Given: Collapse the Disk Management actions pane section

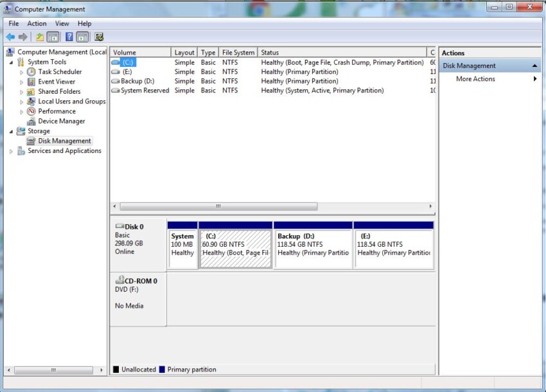Looking at the screenshot, I should (x=535, y=65).
